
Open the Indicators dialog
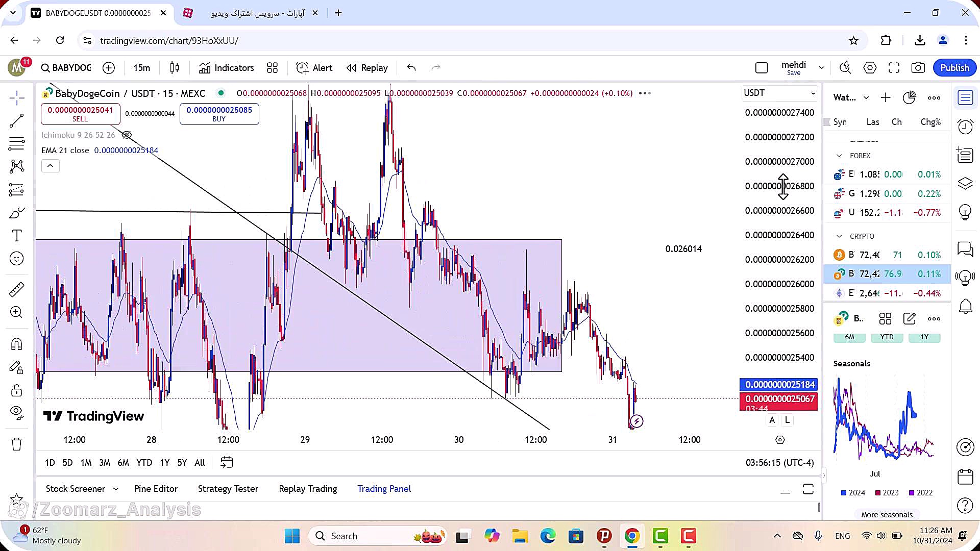click(227, 68)
